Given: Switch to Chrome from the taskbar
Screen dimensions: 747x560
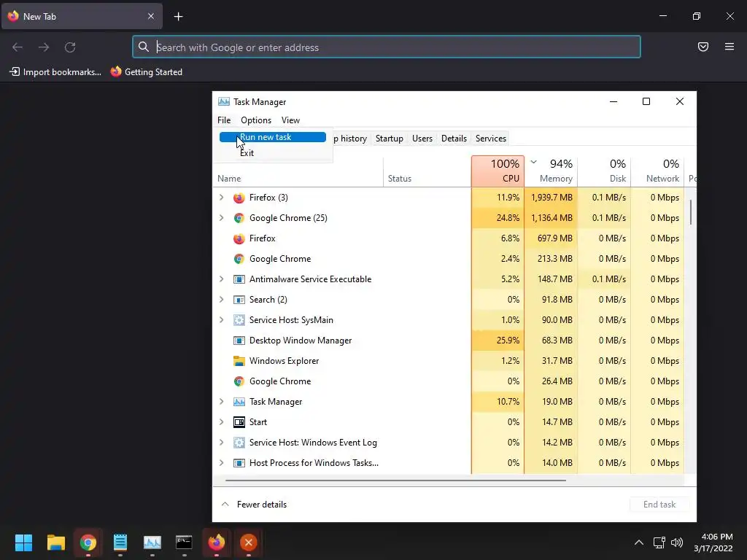Looking at the screenshot, I should click(88, 542).
